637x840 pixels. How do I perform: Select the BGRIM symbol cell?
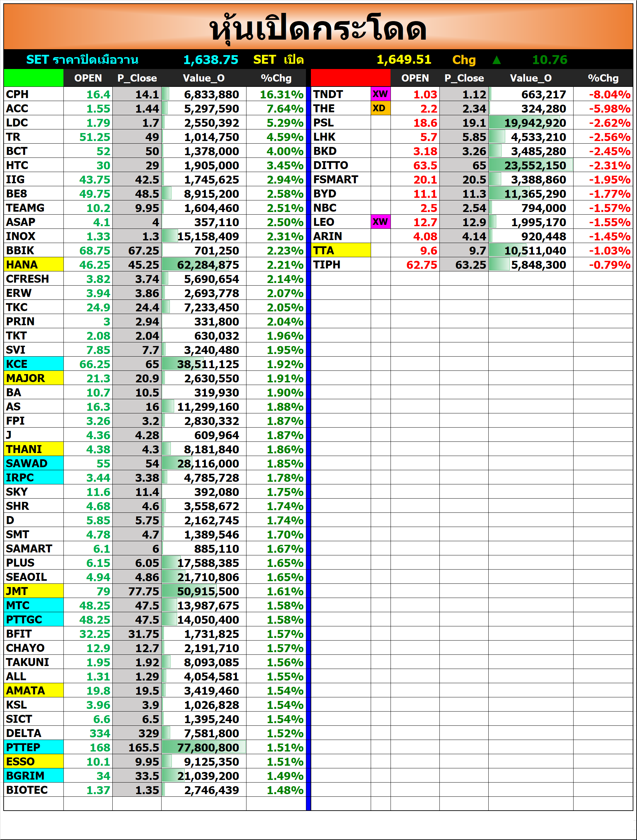click(33, 775)
